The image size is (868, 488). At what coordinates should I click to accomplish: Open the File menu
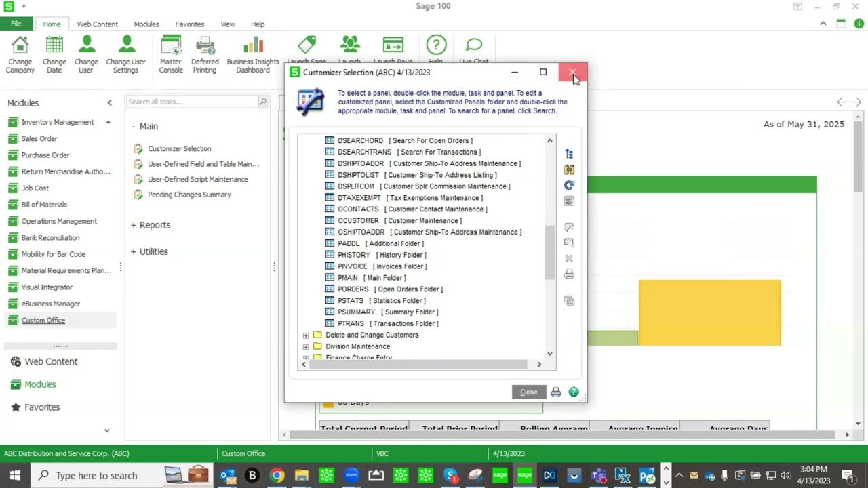(x=16, y=24)
